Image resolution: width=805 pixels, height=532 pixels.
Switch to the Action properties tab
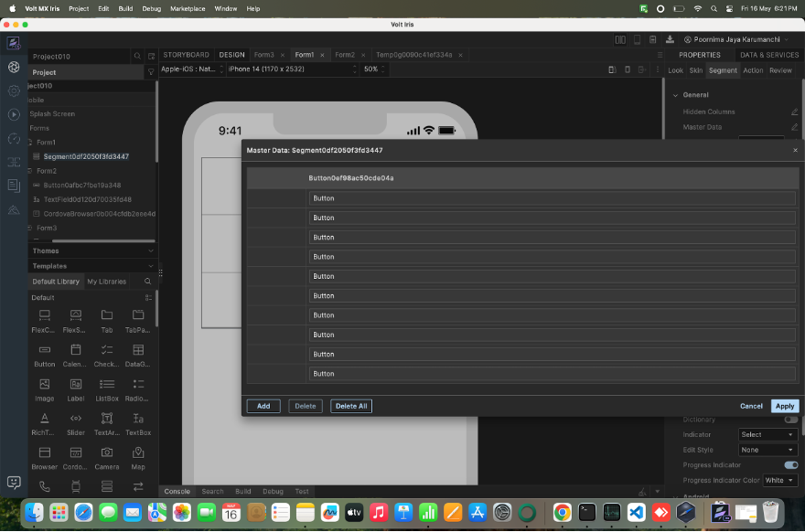click(753, 70)
